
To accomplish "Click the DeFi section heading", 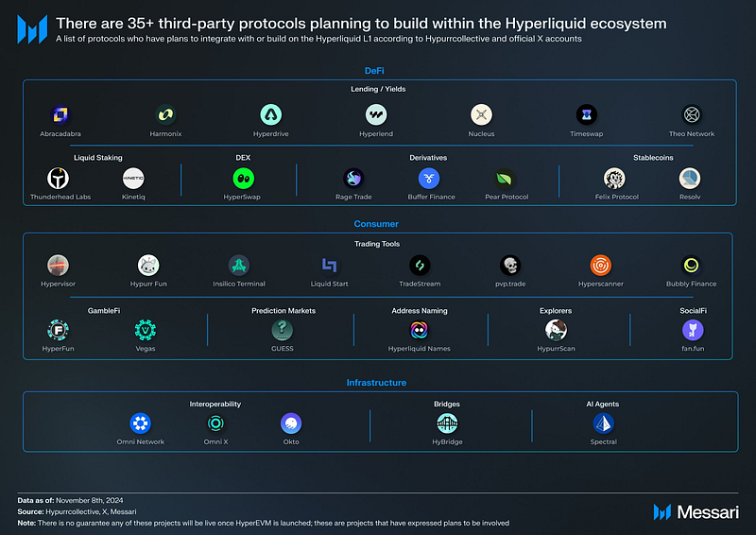I will click(x=374, y=71).
